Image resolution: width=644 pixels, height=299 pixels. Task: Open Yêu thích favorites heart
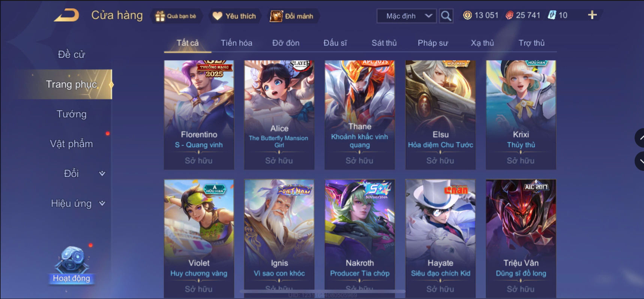click(235, 16)
